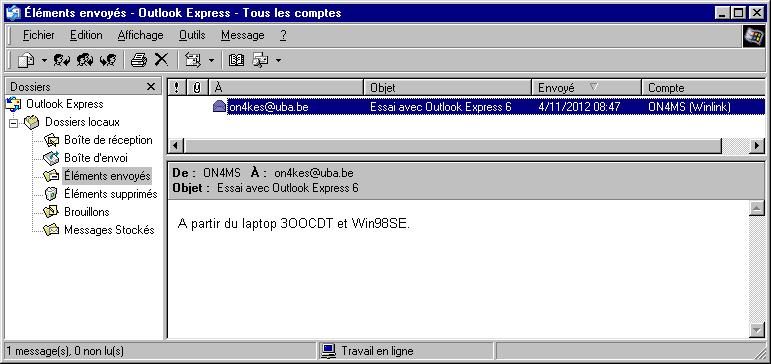This screenshot has width=771, height=364.
Task: Collapse the Dossiers locaux tree node
Action: coord(14,122)
